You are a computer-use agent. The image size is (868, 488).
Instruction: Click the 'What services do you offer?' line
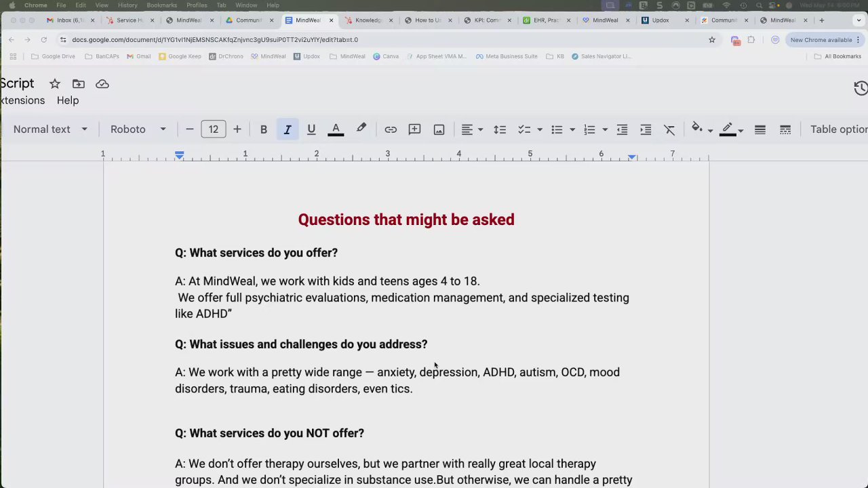coord(256,253)
